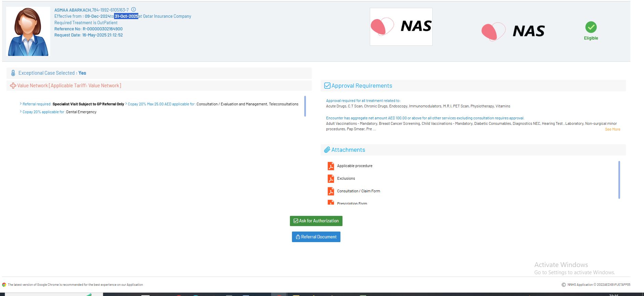Expand the Referral required chevron item
This screenshot has height=296, width=644.
(21, 104)
